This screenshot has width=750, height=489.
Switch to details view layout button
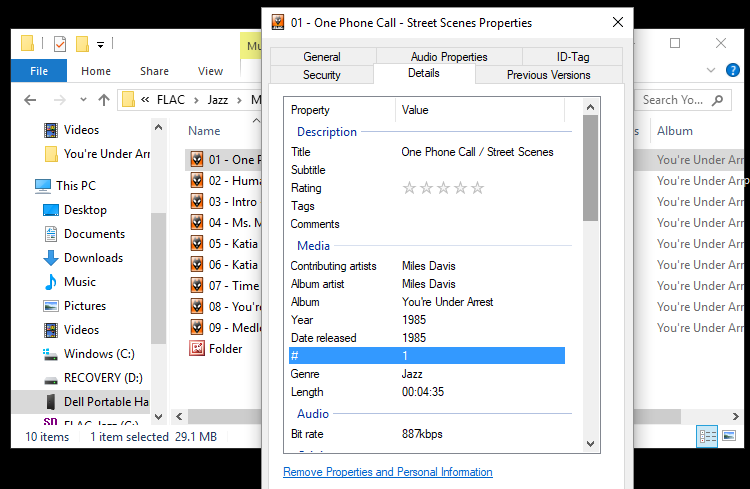point(708,436)
